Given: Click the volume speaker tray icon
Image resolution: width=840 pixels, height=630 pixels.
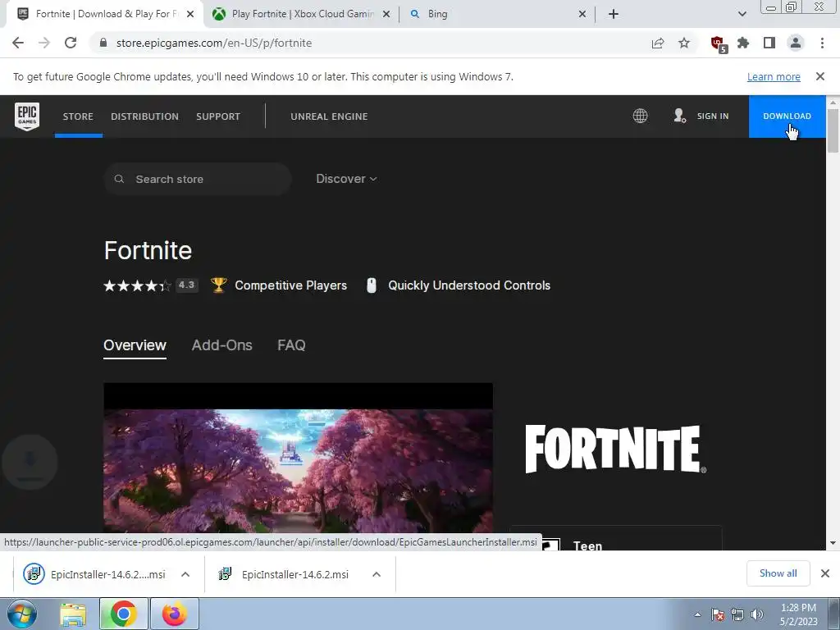Looking at the screenshot, I should click(x=757, y=614).
